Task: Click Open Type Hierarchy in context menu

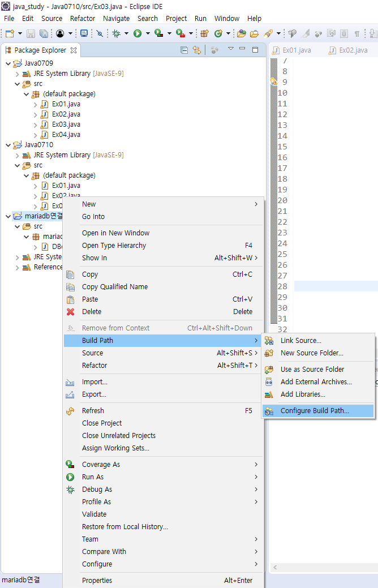Action: 163,246
